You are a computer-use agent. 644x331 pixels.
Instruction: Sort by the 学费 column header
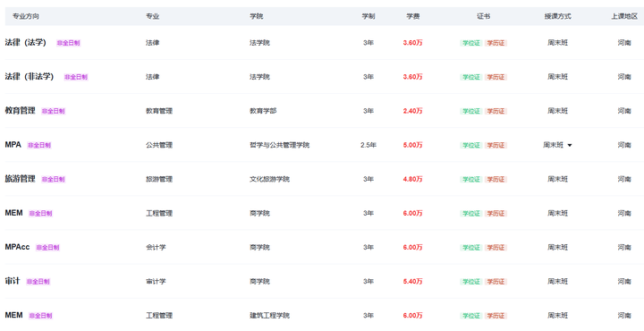[x=412, y=16]
